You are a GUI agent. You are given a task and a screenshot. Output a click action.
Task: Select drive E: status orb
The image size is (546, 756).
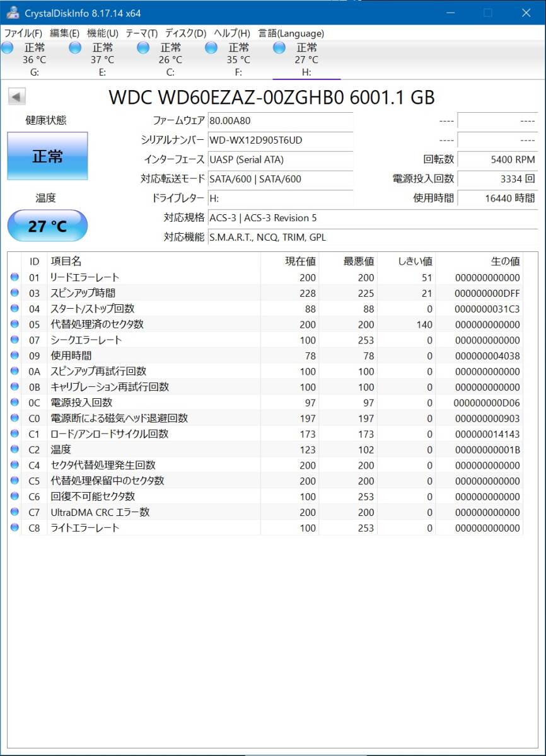pos(75,47)
